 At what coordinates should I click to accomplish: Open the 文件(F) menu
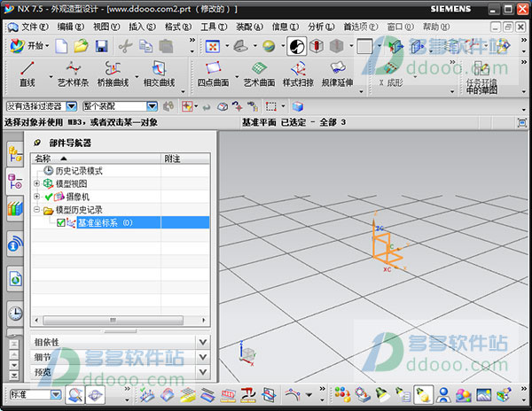35,27
